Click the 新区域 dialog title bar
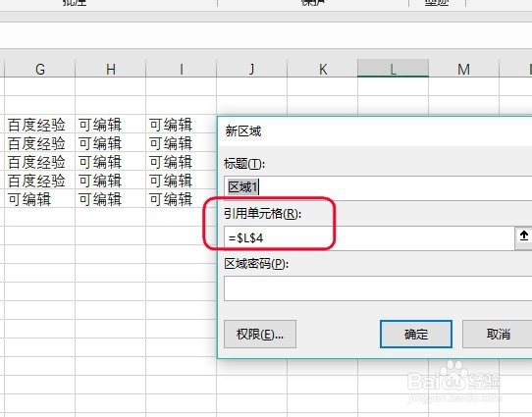This screenshot has height=417, width=532. 375,131
